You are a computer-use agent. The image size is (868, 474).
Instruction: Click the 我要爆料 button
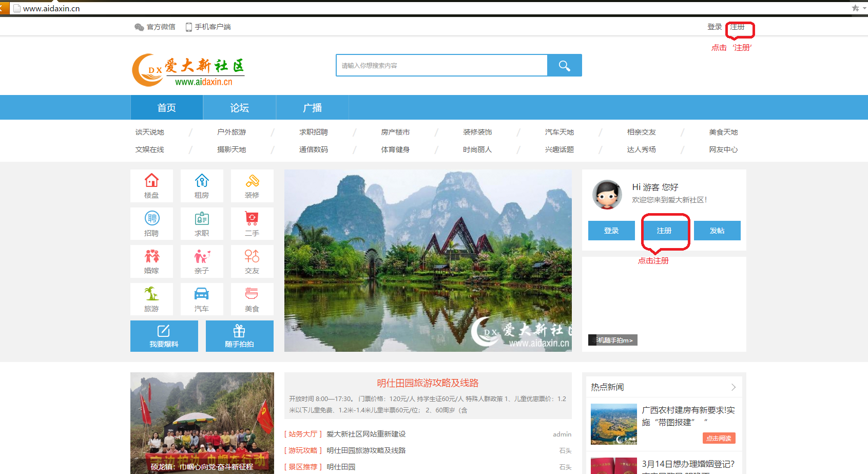(x=164, y=336)
